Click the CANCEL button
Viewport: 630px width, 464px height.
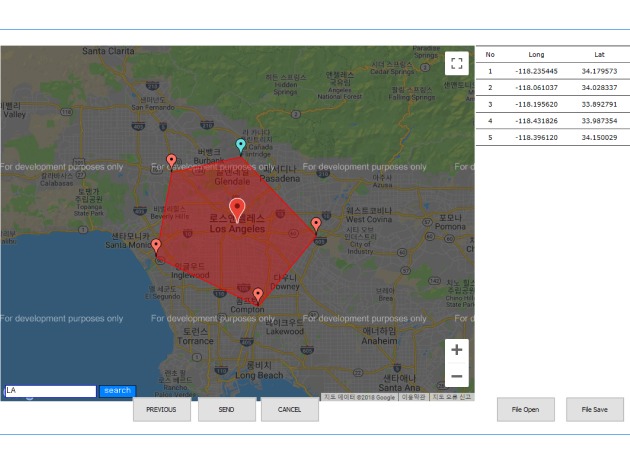pyautogui.click(x=290, y=409)
